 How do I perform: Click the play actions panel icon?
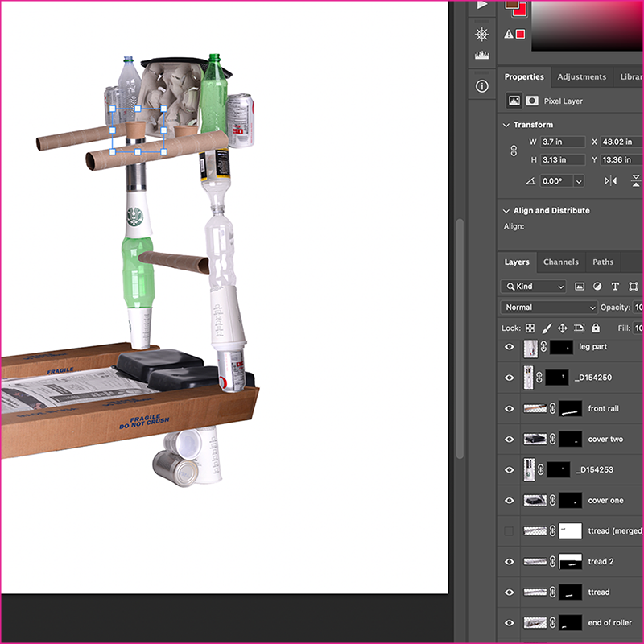(x=481, y=5)
